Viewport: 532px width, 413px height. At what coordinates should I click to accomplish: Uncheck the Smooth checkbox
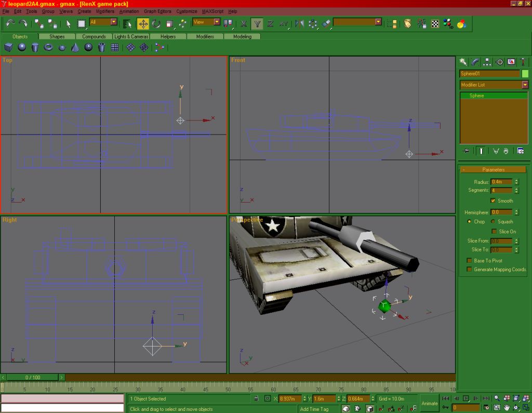tap(493, 201)
